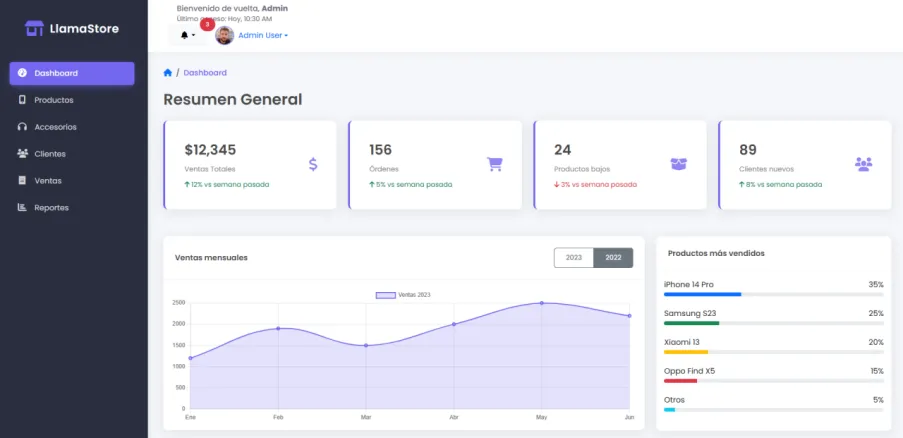903x438 pixels.
Task: Toggle the chart to year 2022
Action: point(613,257)
